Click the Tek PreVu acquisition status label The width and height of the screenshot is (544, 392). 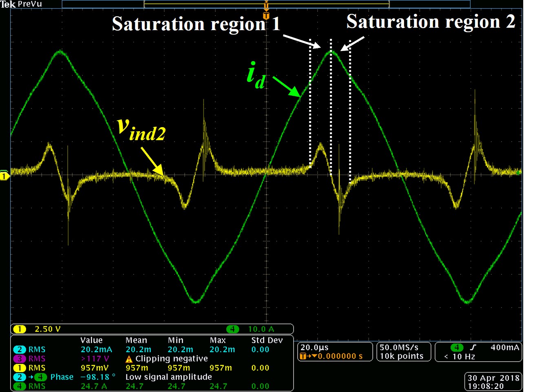click(x=21, y=4)
